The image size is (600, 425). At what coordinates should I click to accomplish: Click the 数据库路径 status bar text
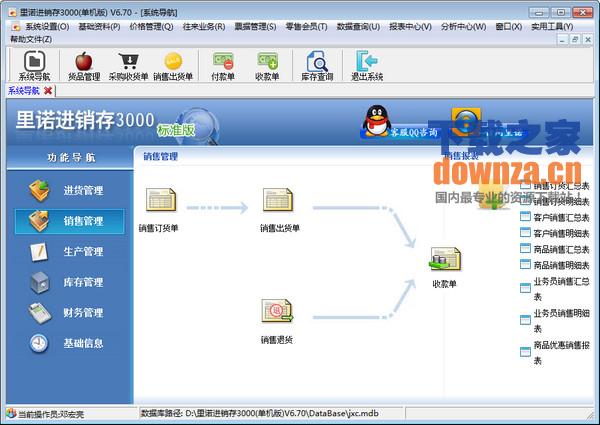pos(260,413)
